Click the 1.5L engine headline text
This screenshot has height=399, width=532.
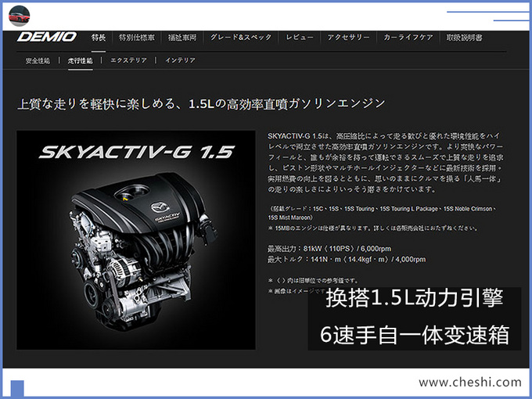[201, 103]
